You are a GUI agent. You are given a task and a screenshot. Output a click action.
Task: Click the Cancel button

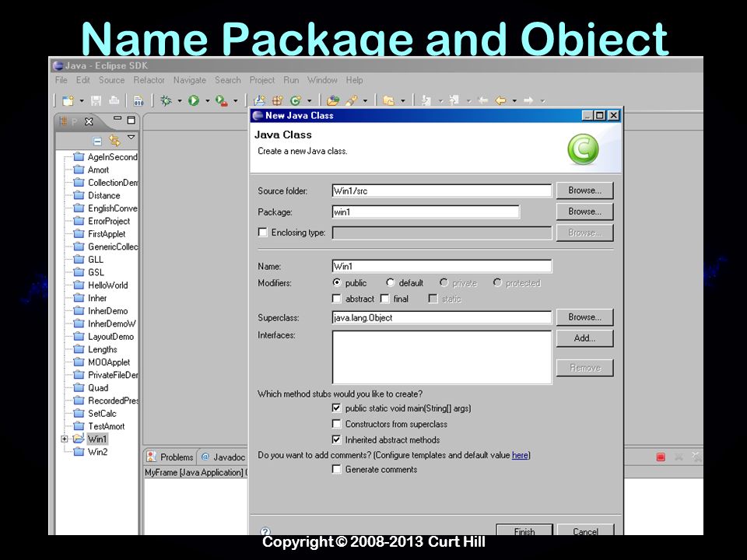click(585, 530)
